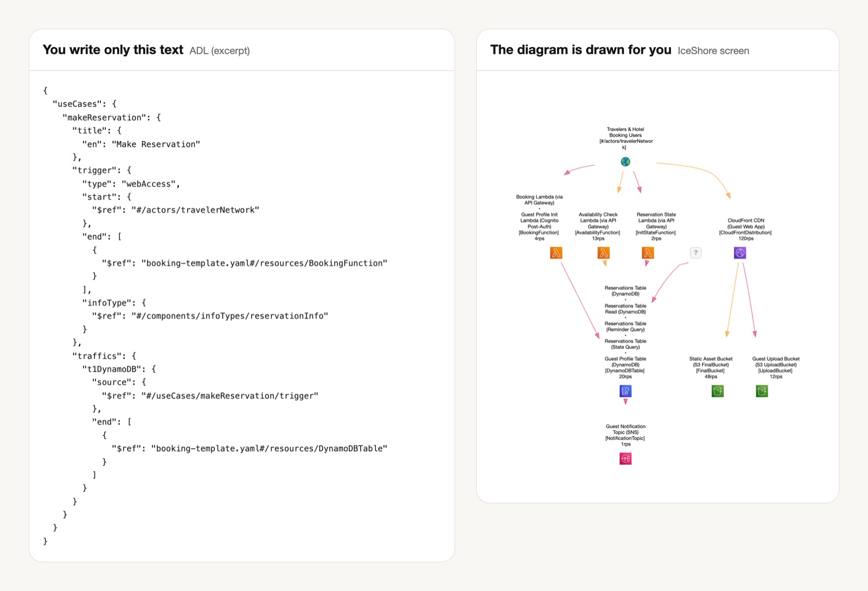Click the 'Booking Lambda (via API Gateway)' label
This screenshot has height=591, width=868.
(x=539, y=200)
